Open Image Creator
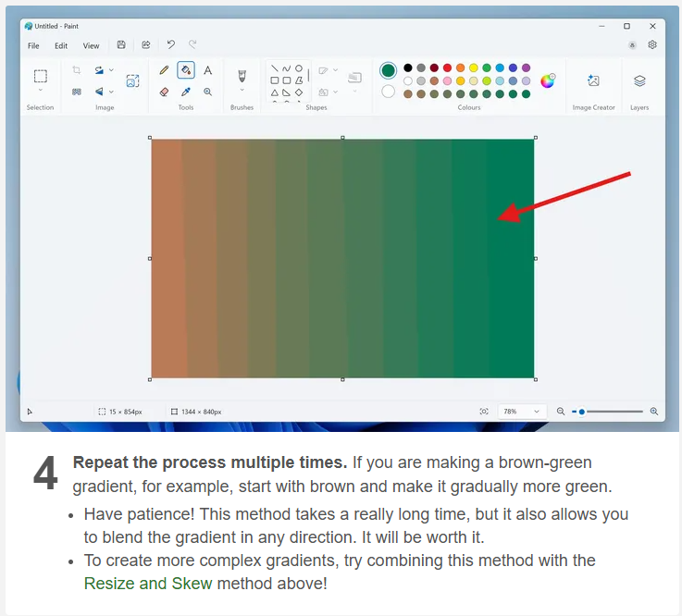This screenshot has width=682, height=616. tap(593, 80)
